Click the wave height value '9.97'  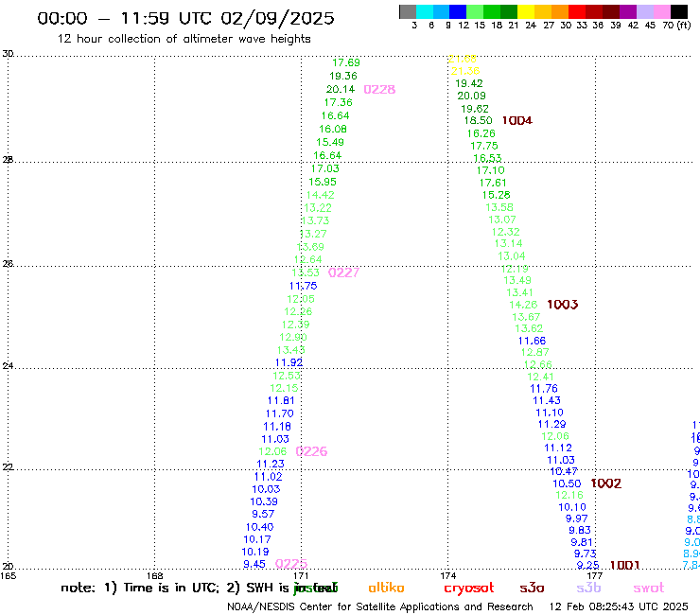577,518
